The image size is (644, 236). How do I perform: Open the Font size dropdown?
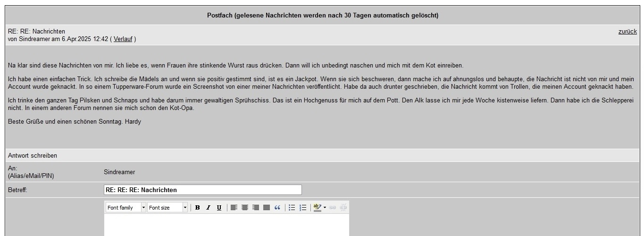pyautogui.click(x=167, y=208)
